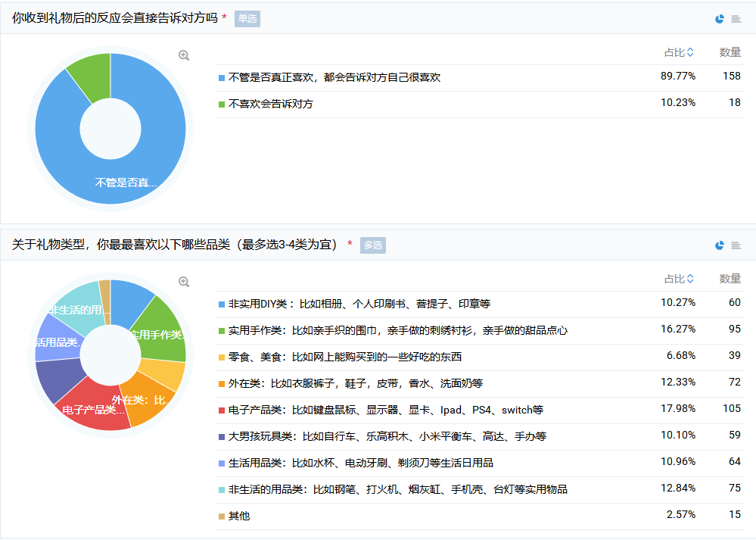This screenshot has width=756, height=540.
Task: Select the 不管是否真正喜欢 legend row text
Action: pos(334,77)
